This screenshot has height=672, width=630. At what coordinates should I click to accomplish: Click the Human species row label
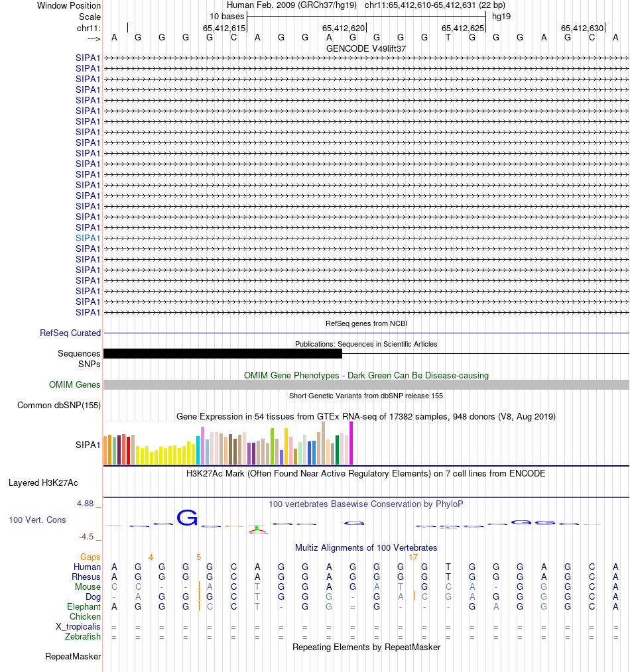pyautogui.click(x=87, y=567)
